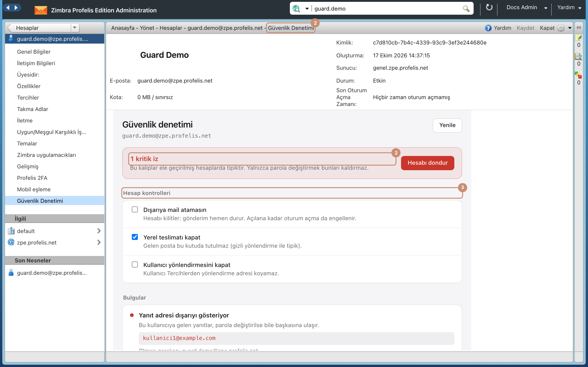The height and width of the screenshot is (367, 588).
Task: Click the blue Yardım question-mark icon
Action: tap(488, 28)
